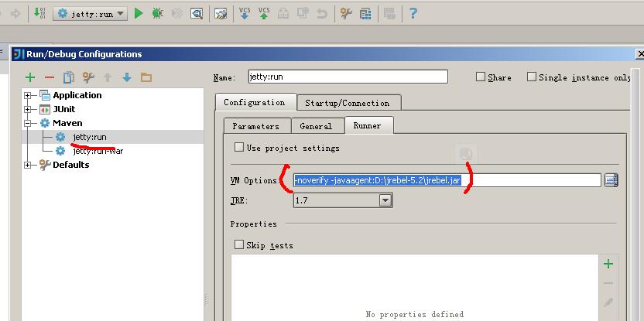Move configuration up with the grey arrow
This screenshot has height=321, width=644.
coord(108,77)
